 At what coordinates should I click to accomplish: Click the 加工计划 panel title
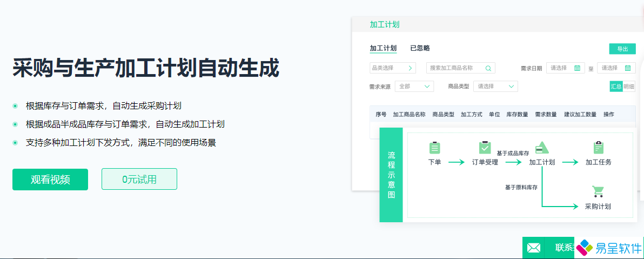pos(385,24)
